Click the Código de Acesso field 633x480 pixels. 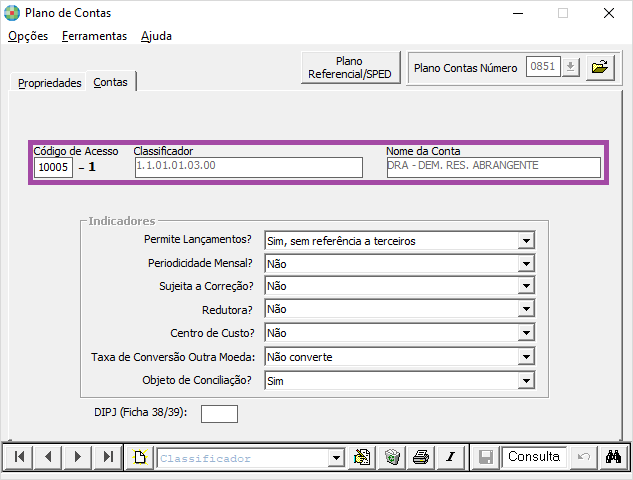pos(53,167)
